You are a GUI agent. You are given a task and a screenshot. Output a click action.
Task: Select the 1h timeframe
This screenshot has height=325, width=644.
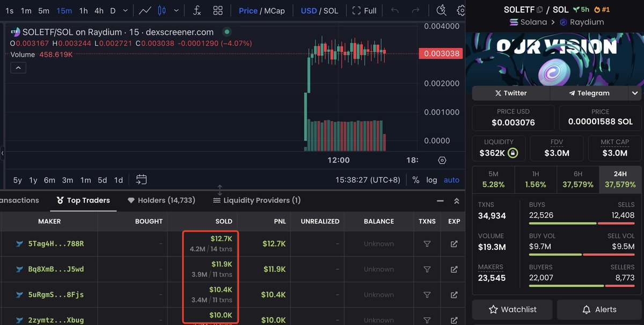[83, 11]
